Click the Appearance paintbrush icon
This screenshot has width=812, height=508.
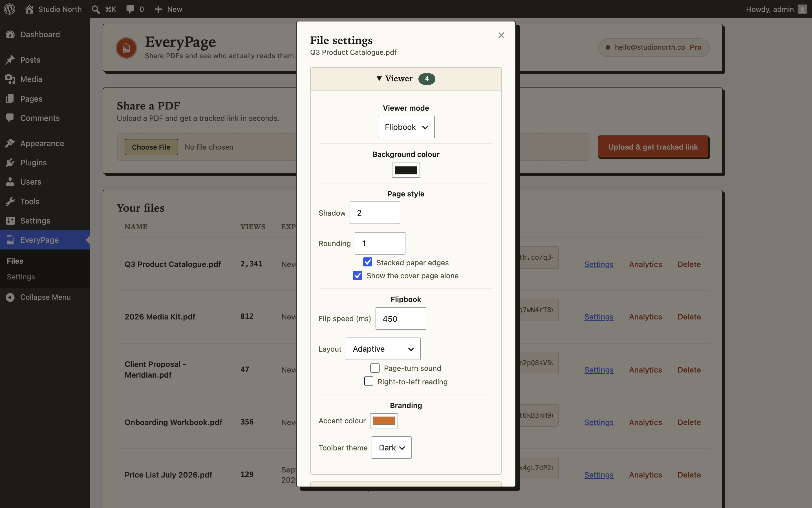10,143
